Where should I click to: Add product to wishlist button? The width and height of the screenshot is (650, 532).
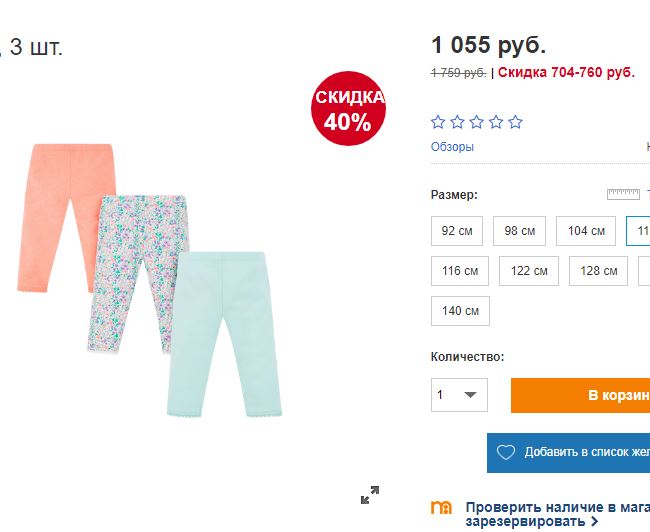tap(580, 452)
